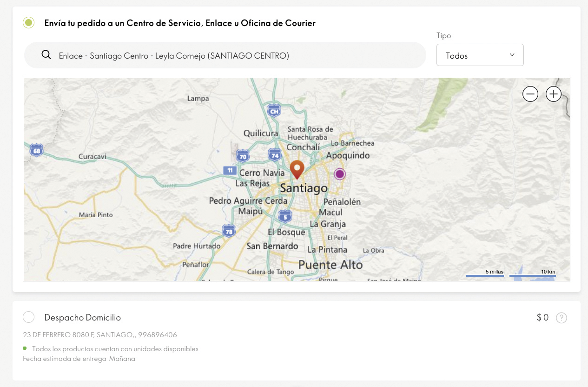The width and height of the screenshot is (588, 387).
Task: Click the orange location pin on Santiago
Action: point(297,169)
